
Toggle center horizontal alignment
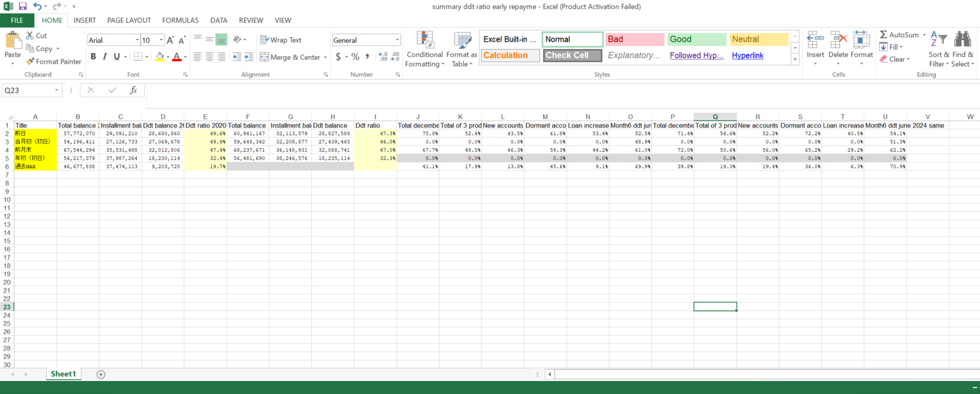[210, 57]
